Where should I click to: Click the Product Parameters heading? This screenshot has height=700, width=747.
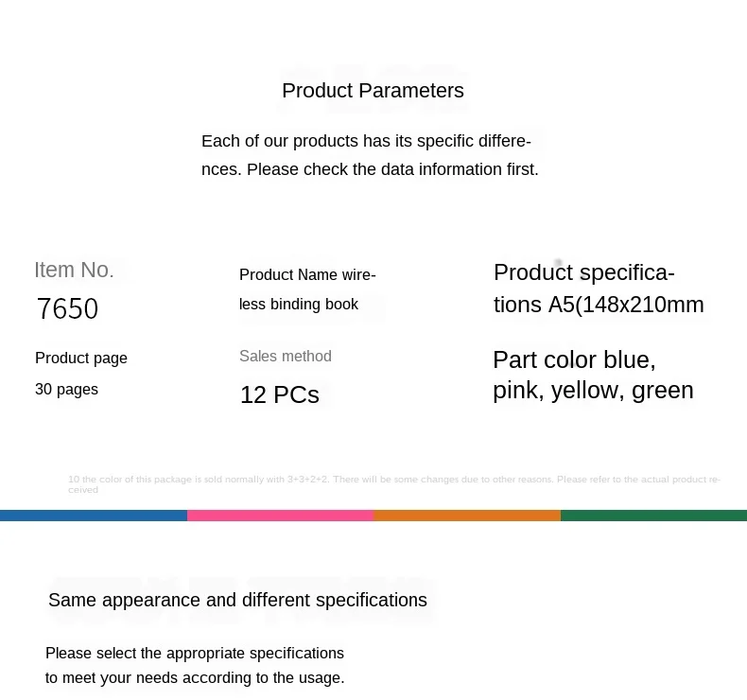click(373, 91)
